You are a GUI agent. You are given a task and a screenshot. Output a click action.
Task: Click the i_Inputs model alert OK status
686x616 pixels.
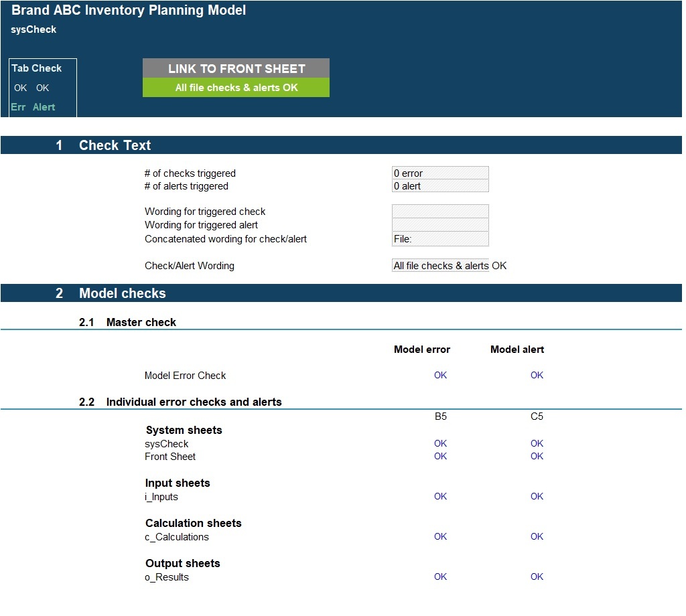[x=537, y=497]
